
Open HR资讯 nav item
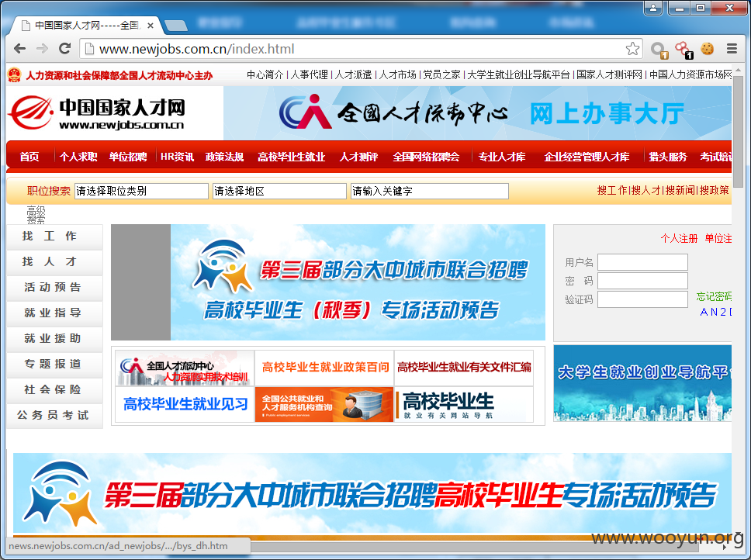[177, 157]
